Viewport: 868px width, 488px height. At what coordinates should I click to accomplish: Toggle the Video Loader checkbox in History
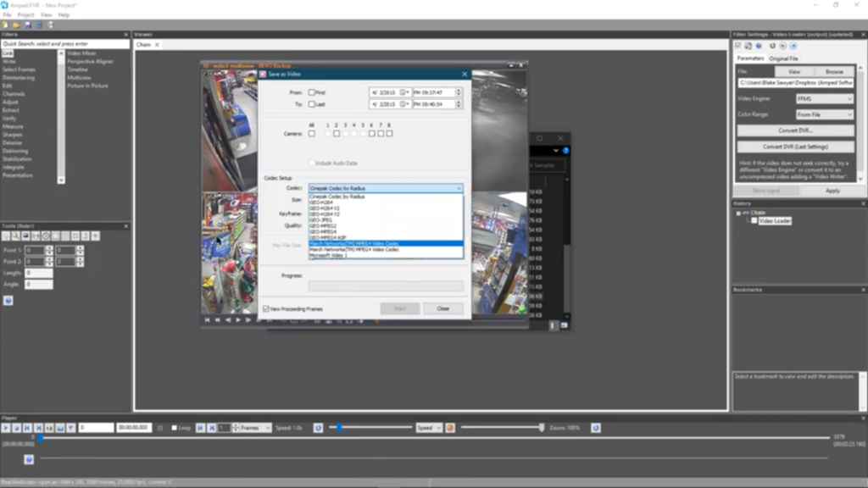(754, 221)
